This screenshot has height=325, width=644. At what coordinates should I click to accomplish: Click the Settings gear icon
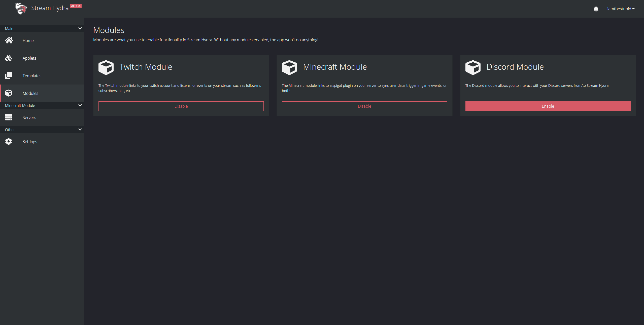9,142
